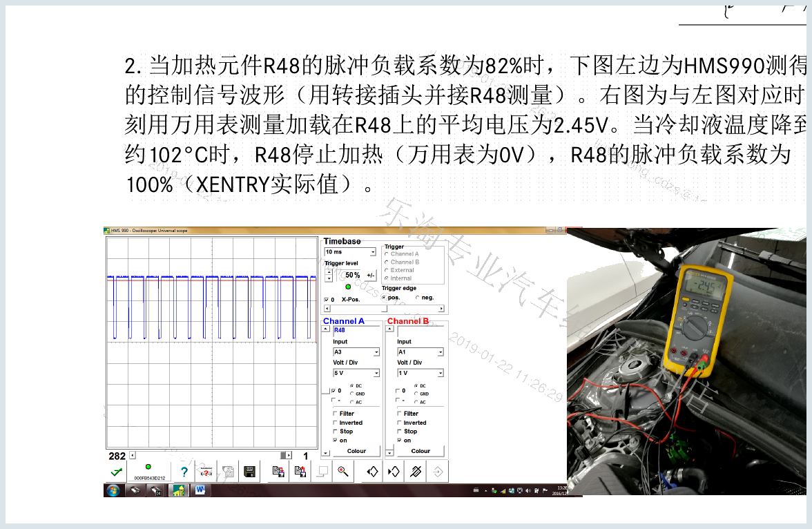Toggle the X-Pos. 0 checkbox
Viewport: 812px width, 529px height.
coord(326,300)
